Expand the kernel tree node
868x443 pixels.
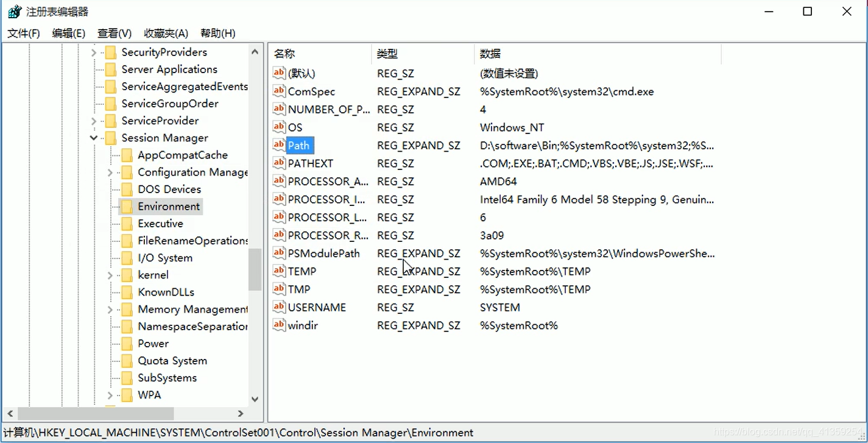[110, 275]
